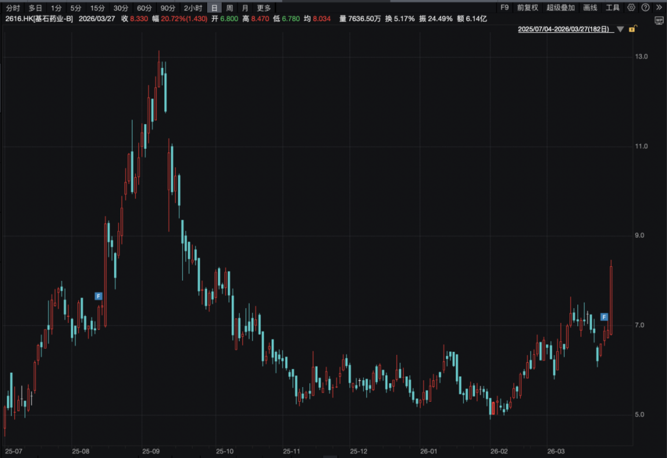Select the 日 daily timeframe

pyautogui.click(x=215, y=7)
